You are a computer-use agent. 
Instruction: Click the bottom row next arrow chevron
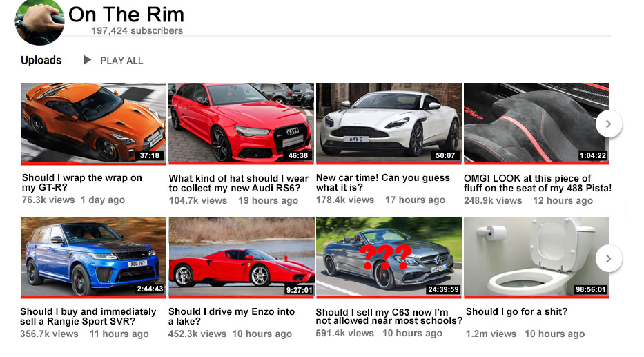[x=609, y=258]
